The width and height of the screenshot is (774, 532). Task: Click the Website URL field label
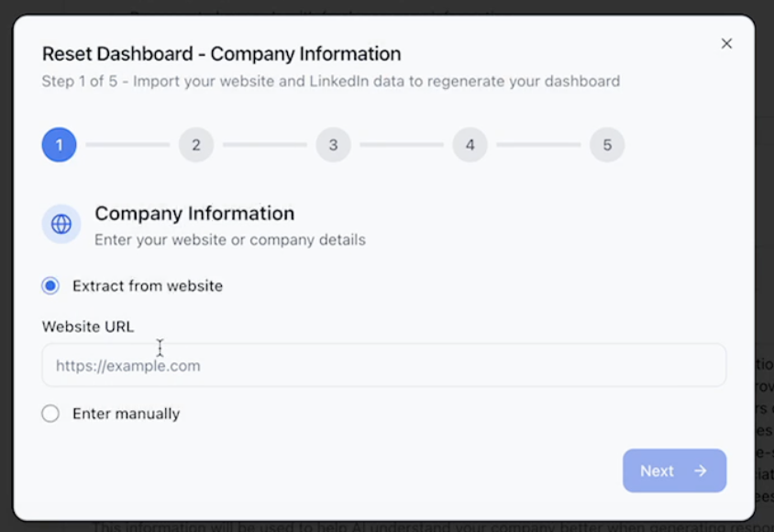click(x=88, y=327)
